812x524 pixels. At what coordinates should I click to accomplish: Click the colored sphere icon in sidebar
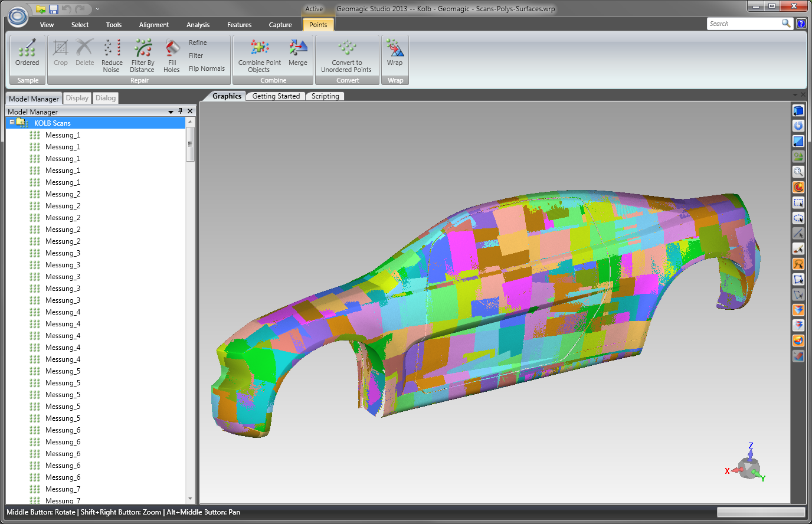(x=798, y=340)
